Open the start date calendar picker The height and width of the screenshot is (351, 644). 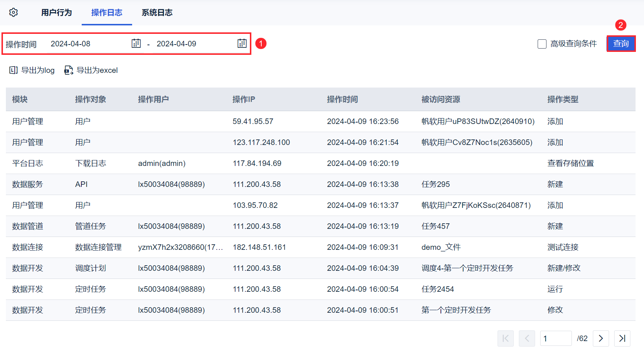(x=136, y=43)
